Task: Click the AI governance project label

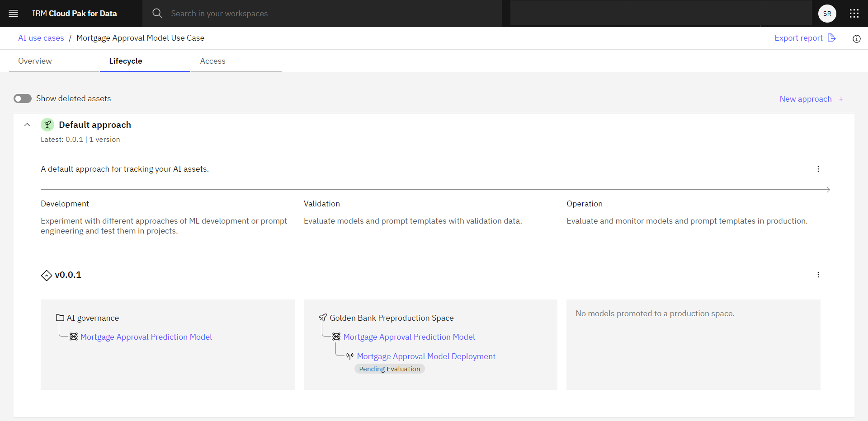Action: (93, 318)
